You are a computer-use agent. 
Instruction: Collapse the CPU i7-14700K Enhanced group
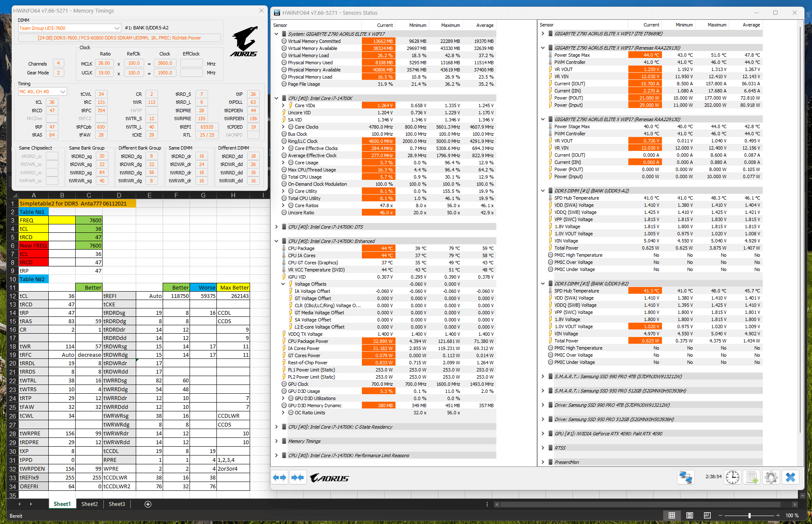pyautogui.click(x=276, y=241)
